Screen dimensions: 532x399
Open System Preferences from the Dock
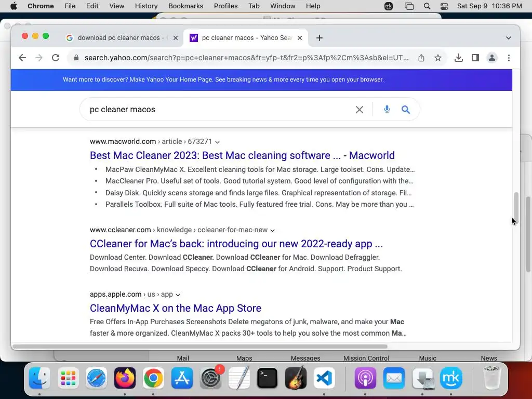click(x=210, y=378)
